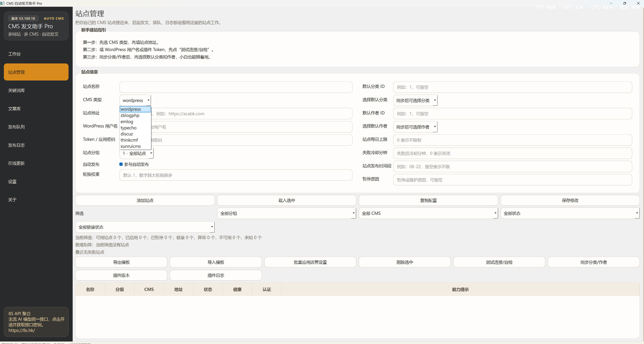Open the 选择默认分类 dropdown

point(415,100)
